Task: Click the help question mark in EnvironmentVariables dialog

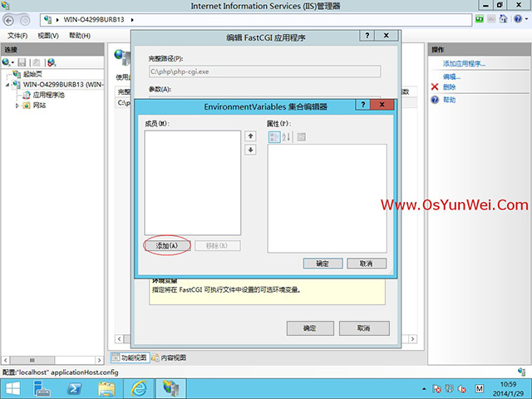Action: 362,106
